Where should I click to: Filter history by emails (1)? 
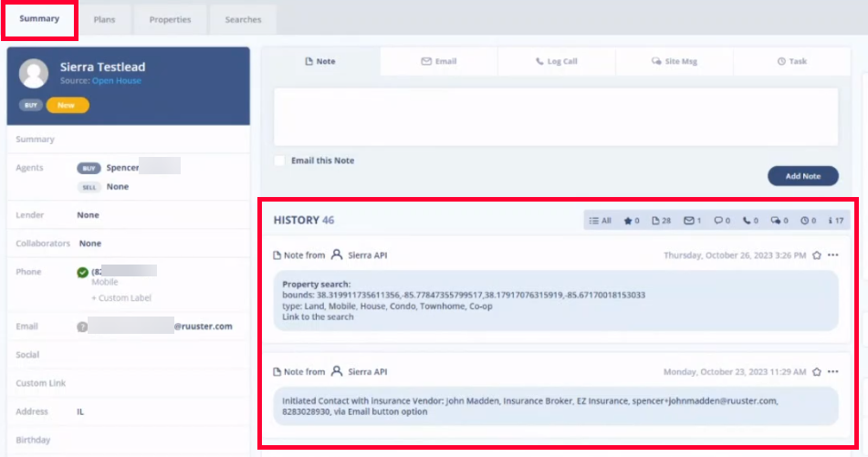(692, 221)
